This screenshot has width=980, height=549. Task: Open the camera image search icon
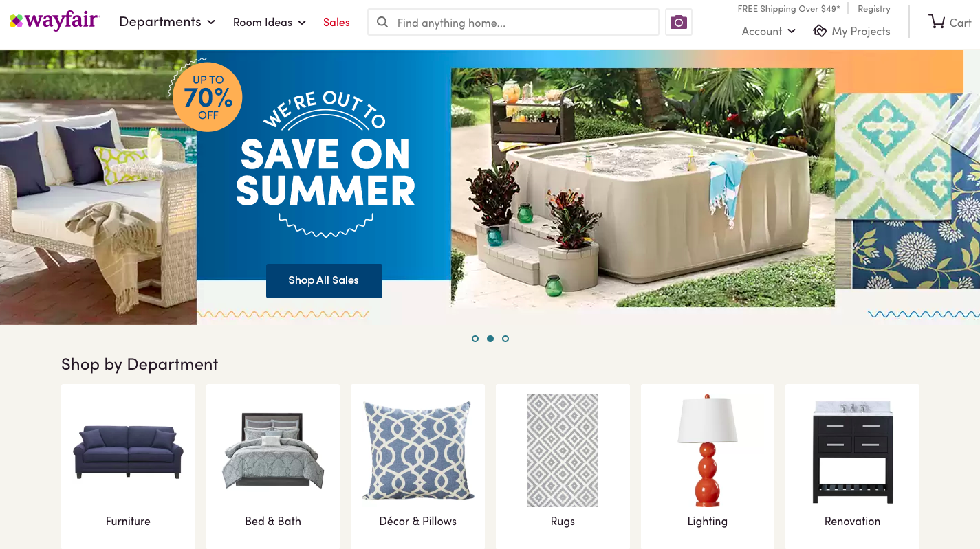(x=679, y=22)
